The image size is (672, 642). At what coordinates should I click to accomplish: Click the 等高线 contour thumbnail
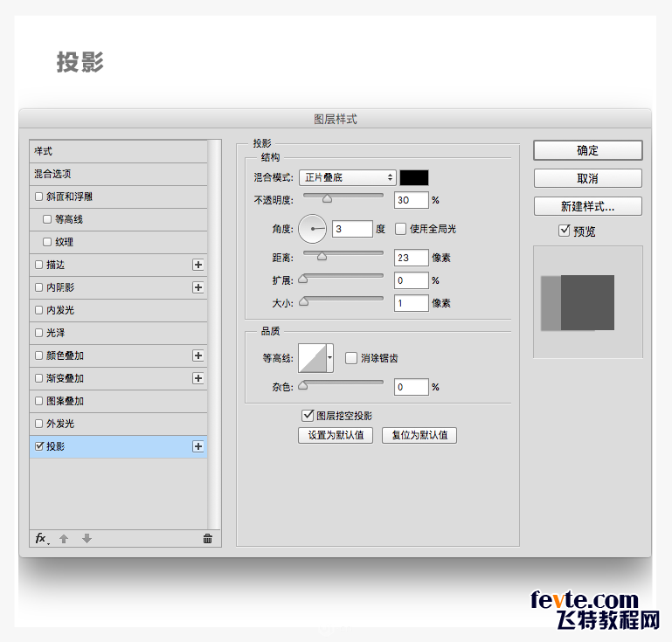(313, 357)
